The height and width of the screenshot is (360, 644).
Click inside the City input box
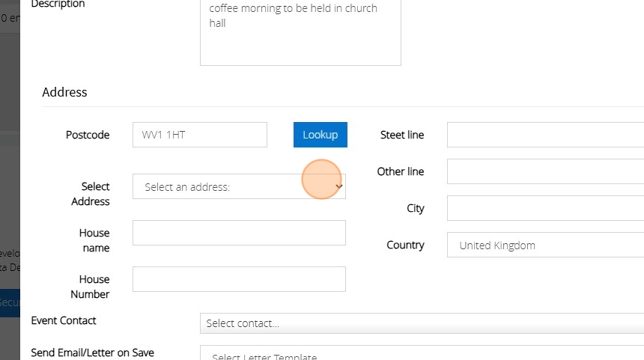coord(545,208)
